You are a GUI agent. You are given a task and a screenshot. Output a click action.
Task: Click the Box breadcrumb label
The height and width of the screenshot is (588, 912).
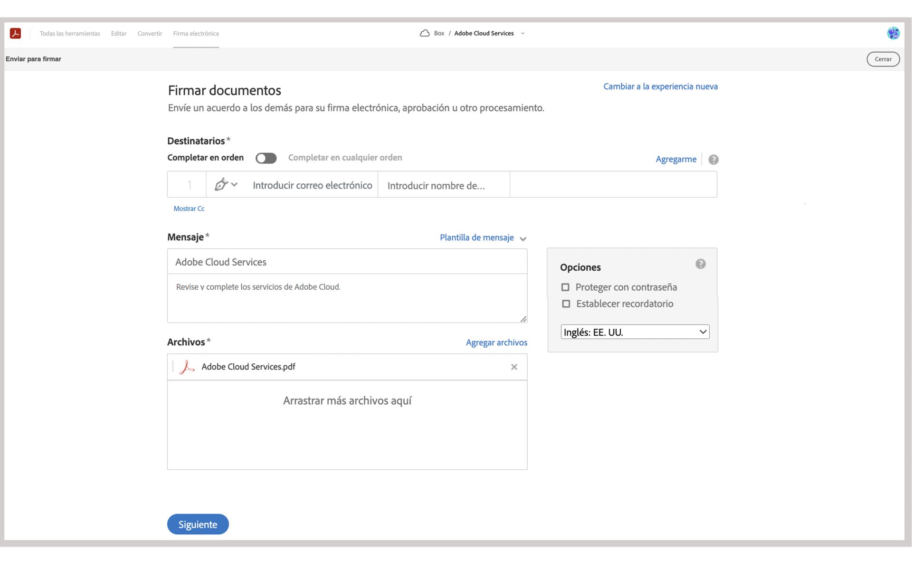pos(439,34)
